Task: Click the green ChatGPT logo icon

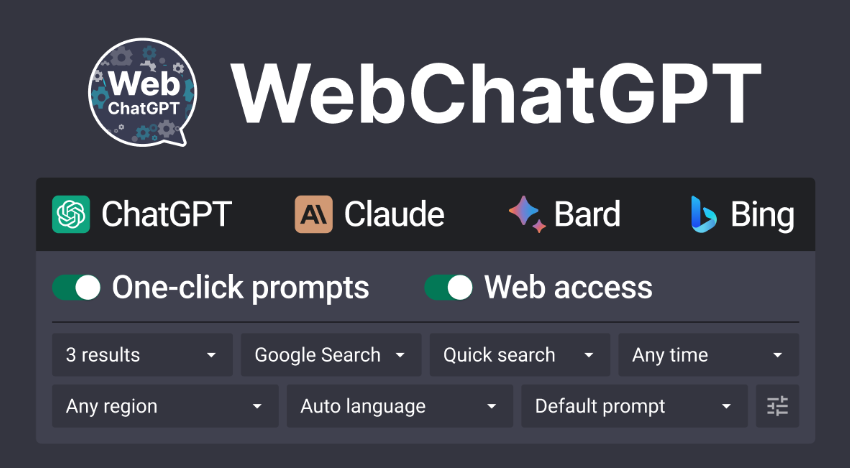Action: click(x=71, y=214)
